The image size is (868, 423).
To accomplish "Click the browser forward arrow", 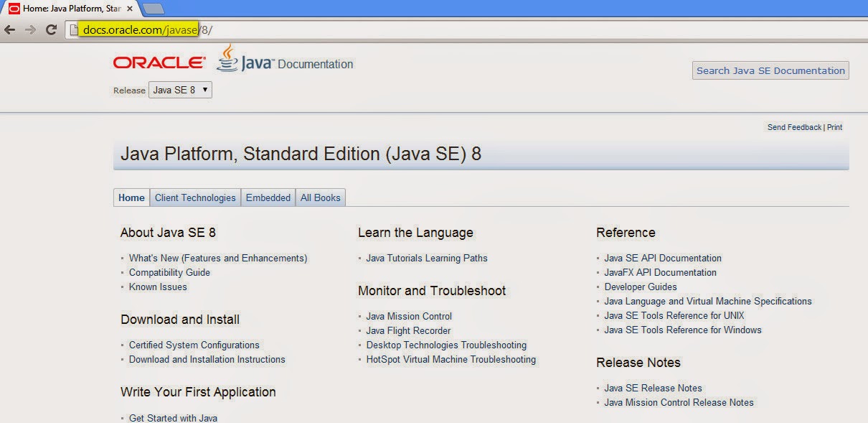I will pos(30,29).
